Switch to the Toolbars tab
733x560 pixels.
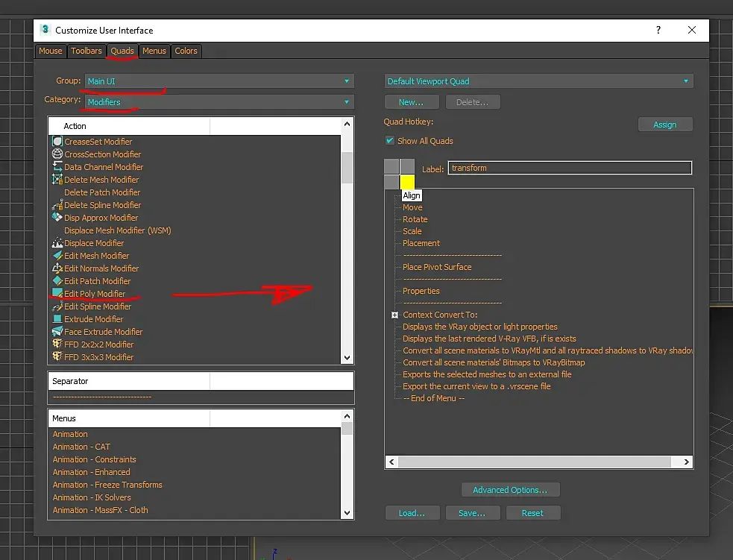(86, 51)
